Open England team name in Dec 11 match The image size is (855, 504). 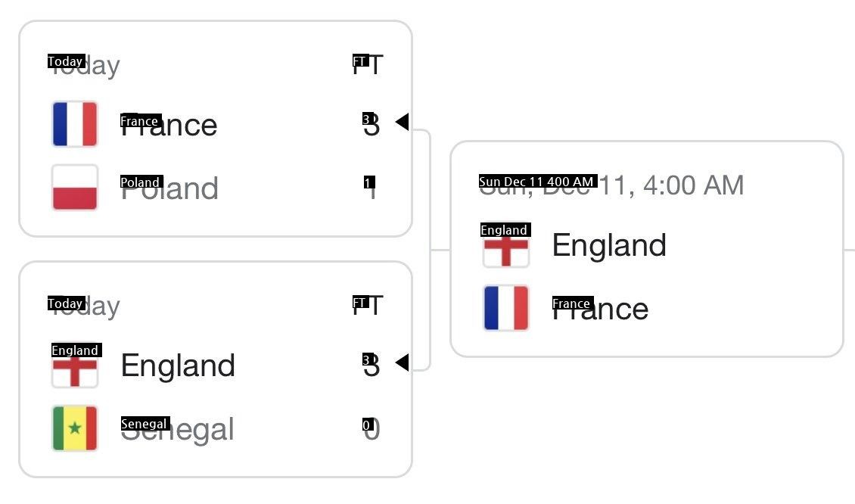pyautogui.click(x=609, y=245)
